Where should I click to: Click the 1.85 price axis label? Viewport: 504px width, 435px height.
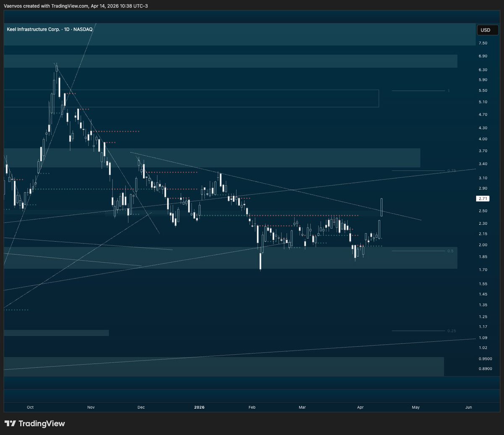483,257
